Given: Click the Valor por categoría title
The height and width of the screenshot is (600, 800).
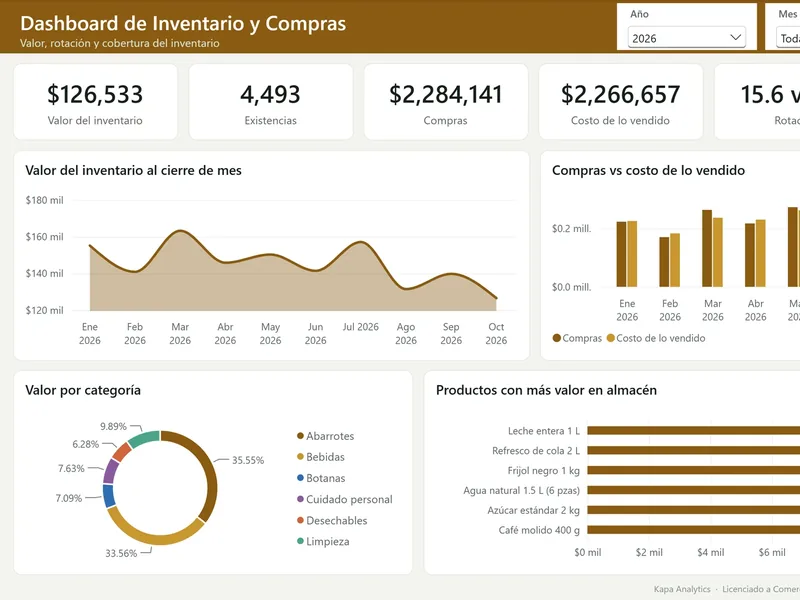Looking at the screenshot, I should (83, 390).
